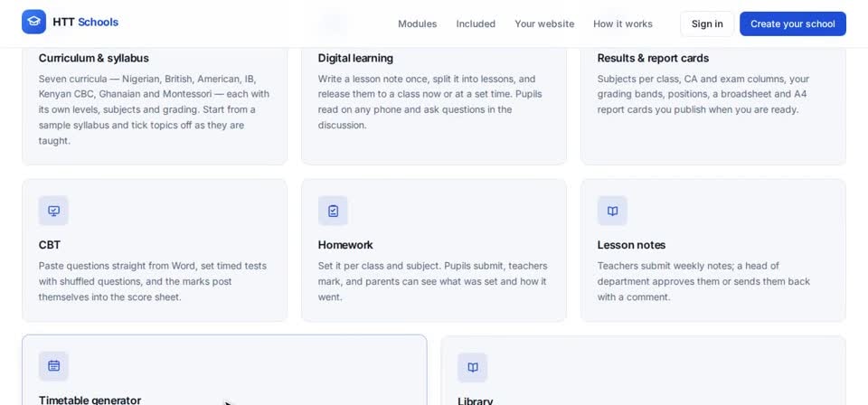Screen dimensions: 868x405
Task: Click the CBT monitor icon
Action: (53, 211)
